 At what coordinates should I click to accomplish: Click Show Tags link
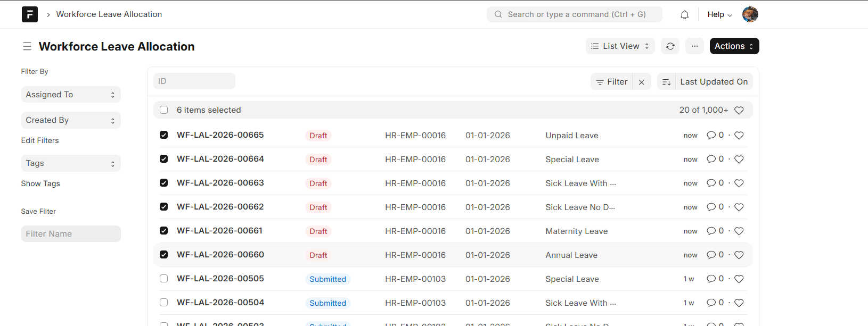[x=40, y=183]
